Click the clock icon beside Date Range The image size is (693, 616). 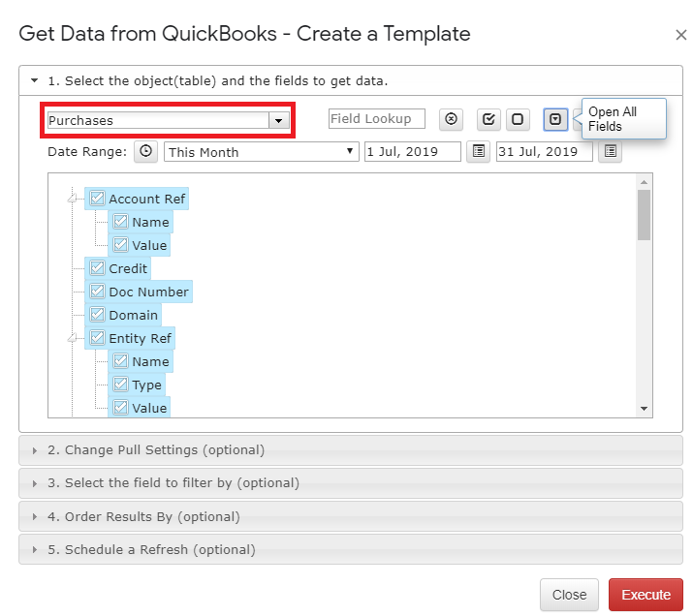tap(145, 151)
